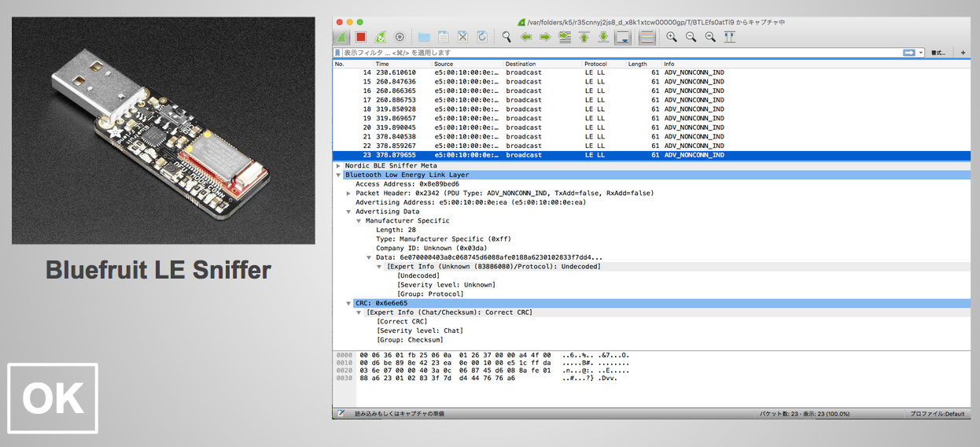Collapse the Data 6e070000403a... node
The width and height of the screenshot is (980, 447).
point(369,257)
